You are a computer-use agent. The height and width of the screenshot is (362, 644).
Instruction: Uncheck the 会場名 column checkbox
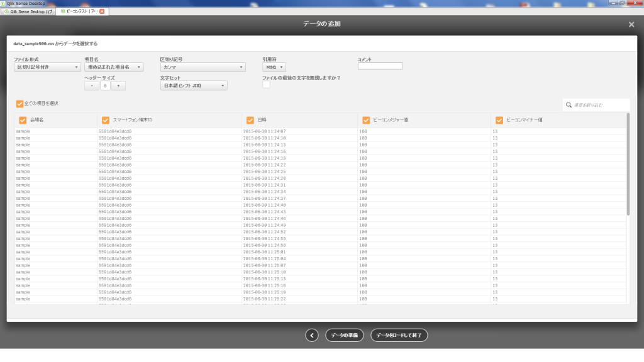point(23,120)
